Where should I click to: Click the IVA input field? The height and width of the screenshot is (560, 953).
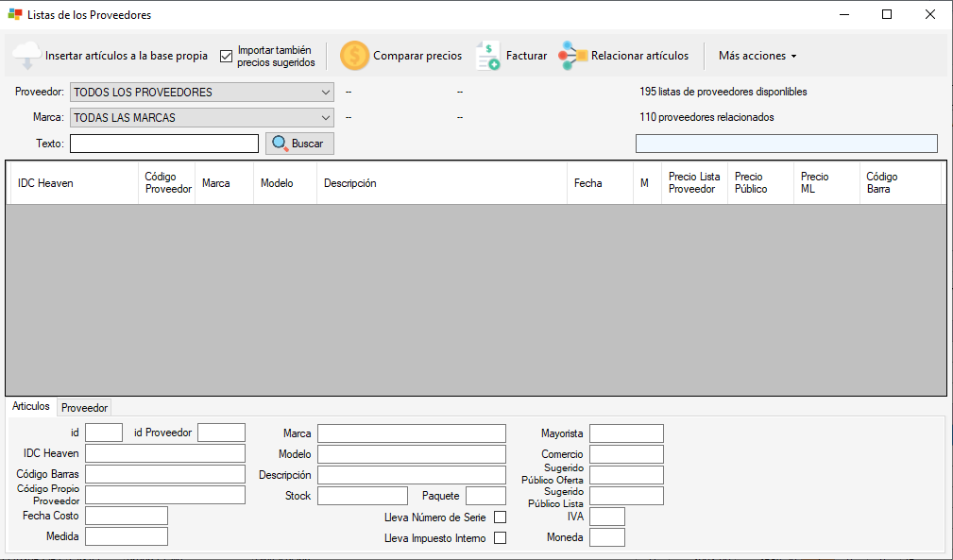607,517
